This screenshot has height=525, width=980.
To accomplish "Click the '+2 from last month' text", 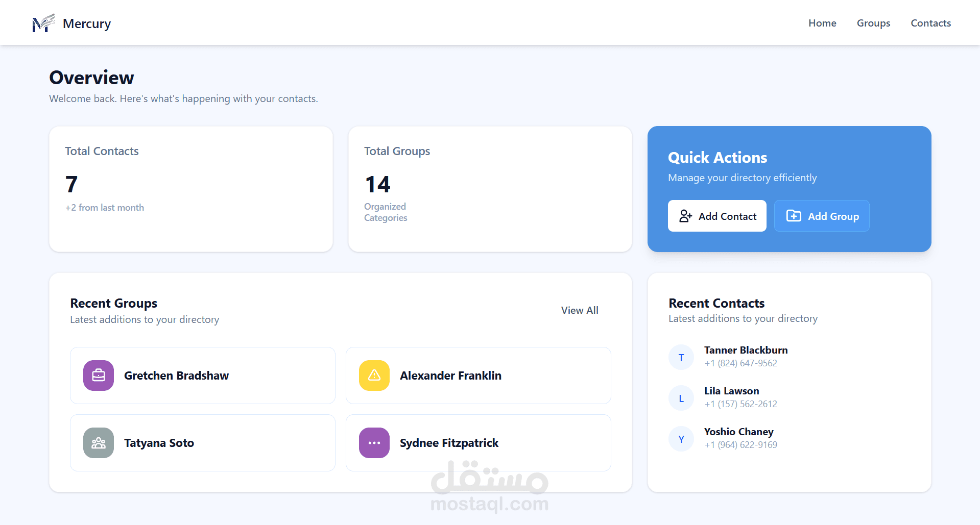I will click(105, 208).
